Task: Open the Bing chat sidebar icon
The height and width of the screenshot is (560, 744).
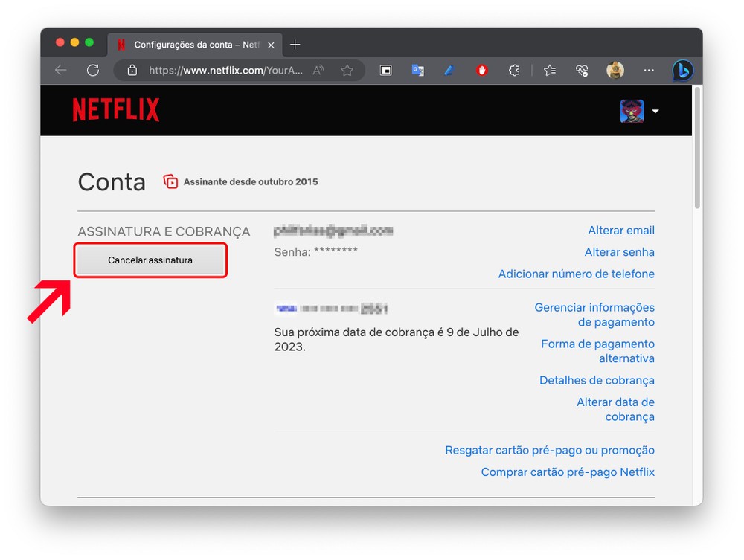Action: pyautogui.click(x=682, y=70)
